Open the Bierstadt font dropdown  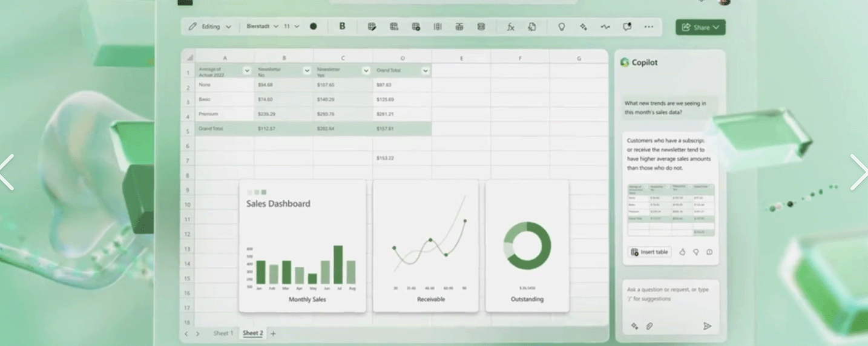(x=262, y=27)
